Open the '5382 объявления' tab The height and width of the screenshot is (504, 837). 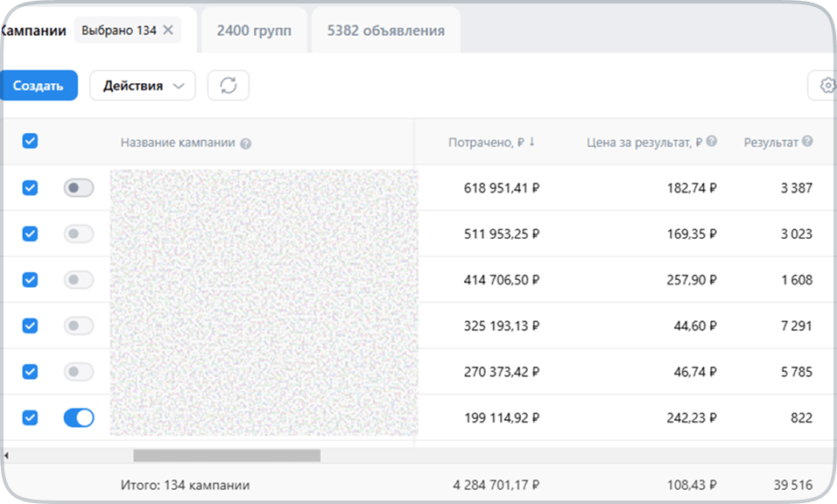point(385,31)
